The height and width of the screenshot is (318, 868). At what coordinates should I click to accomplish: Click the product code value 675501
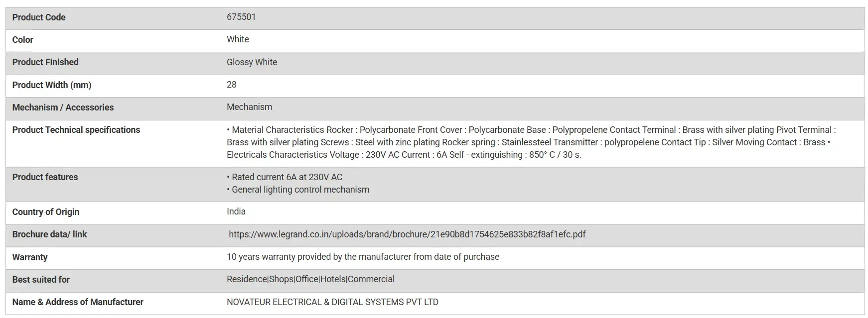tap(241, 17)
